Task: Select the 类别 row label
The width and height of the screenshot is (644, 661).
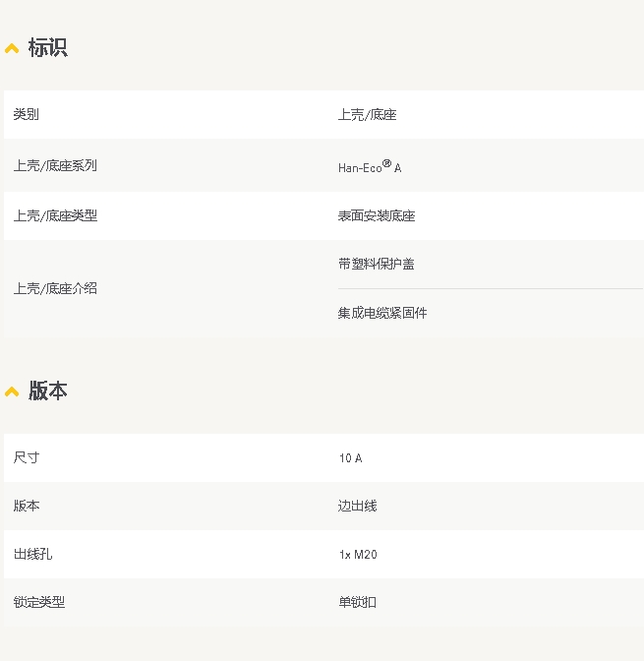Action: [27, 115]
